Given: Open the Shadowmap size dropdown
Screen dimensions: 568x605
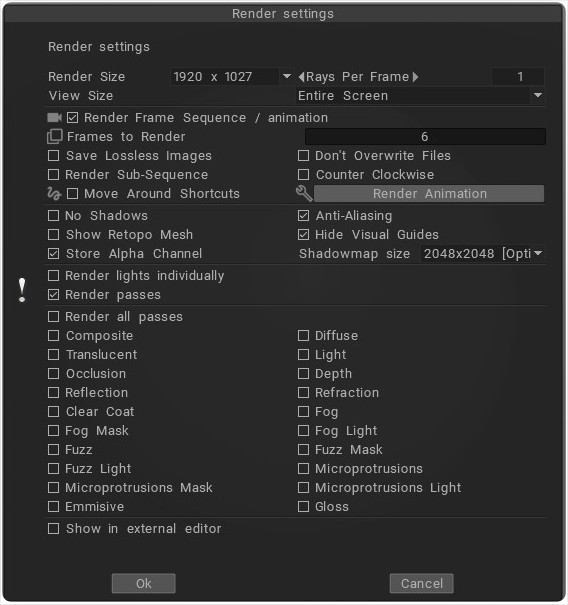Looking at the screenshot, I should [x=538, y=253].
